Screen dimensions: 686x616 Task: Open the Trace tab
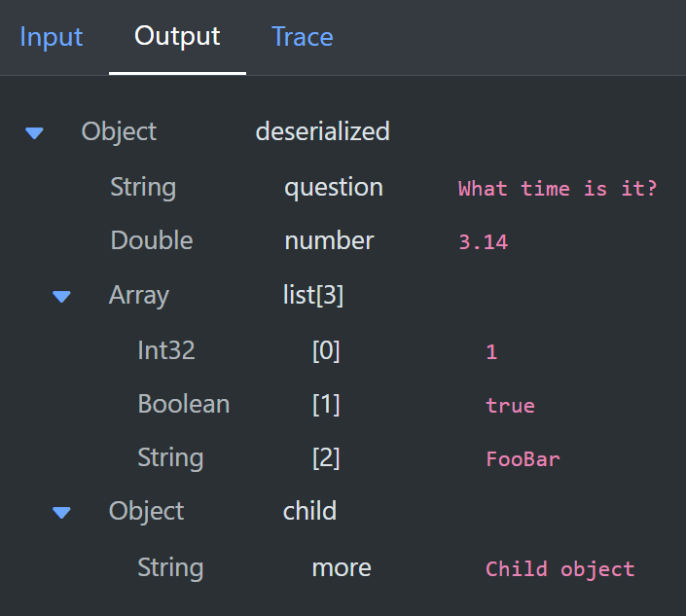302,37
